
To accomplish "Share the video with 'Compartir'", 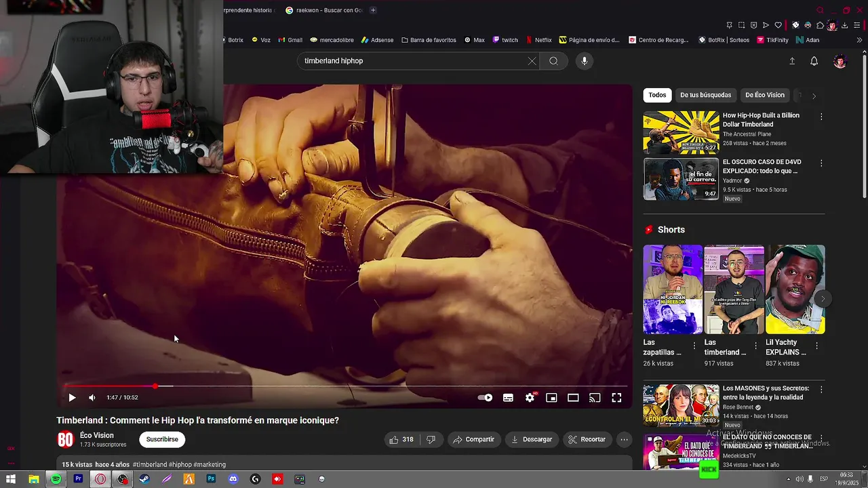I will tap(474, 439).
